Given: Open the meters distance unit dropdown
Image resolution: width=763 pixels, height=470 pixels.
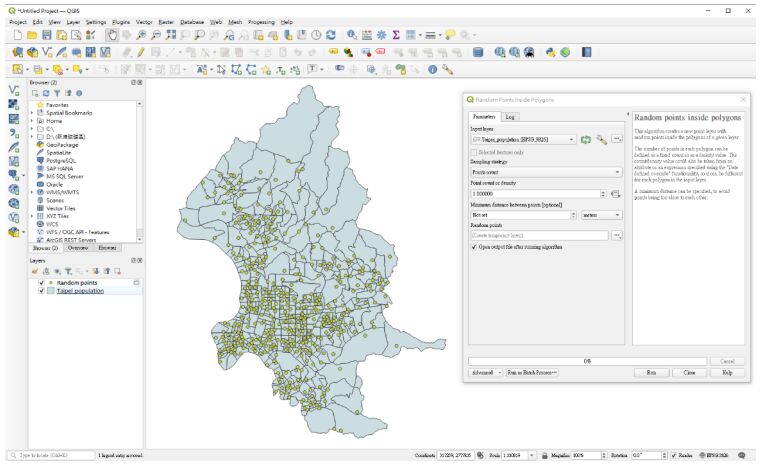Looking at the screenshot, I should click(x=603, y=214).
